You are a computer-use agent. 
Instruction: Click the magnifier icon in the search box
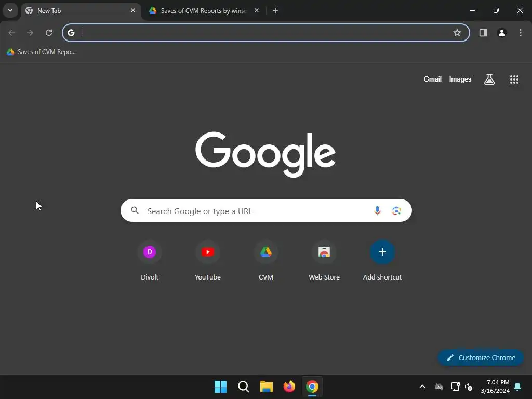pyautogui.click(x=135, y=211)
